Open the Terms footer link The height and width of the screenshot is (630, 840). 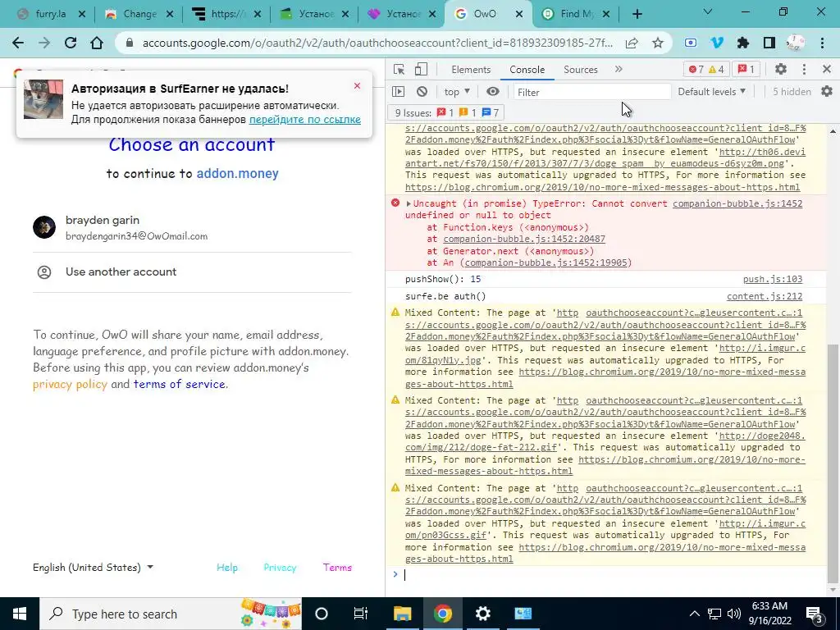[337, 568]
